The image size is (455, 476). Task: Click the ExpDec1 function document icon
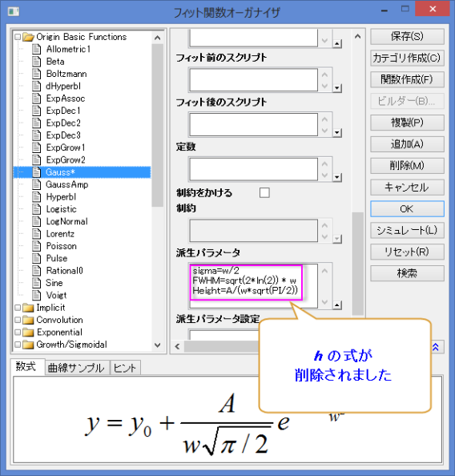click(x=36, y=111)
